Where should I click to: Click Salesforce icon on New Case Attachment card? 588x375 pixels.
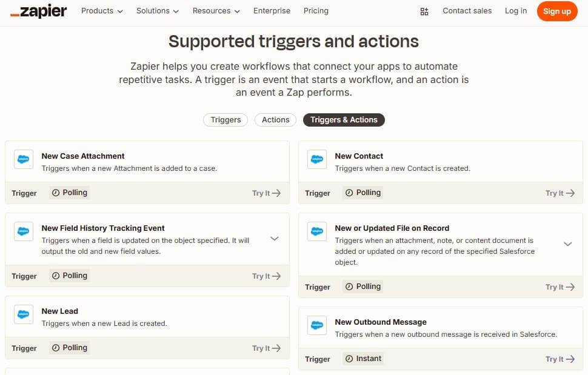click(x=23, y=159)
